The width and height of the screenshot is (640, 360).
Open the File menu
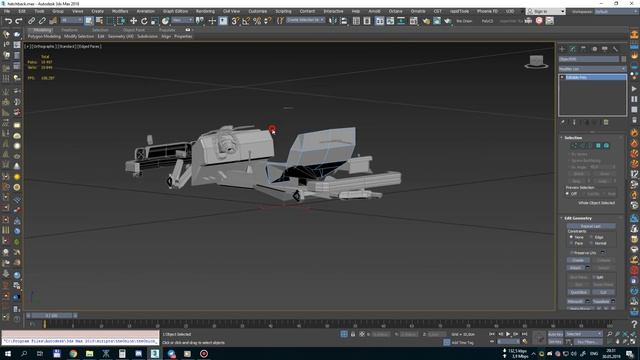(x=7, y=11)
